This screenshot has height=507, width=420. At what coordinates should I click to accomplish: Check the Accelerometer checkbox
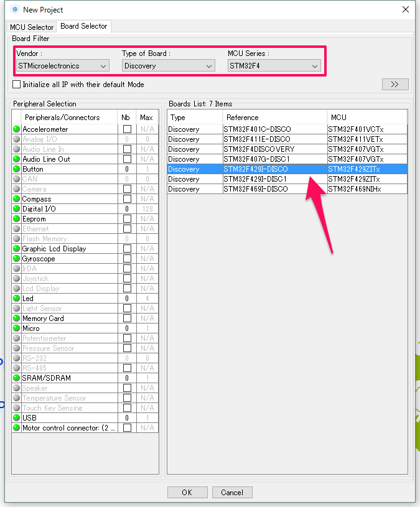[x=127, y=129]
